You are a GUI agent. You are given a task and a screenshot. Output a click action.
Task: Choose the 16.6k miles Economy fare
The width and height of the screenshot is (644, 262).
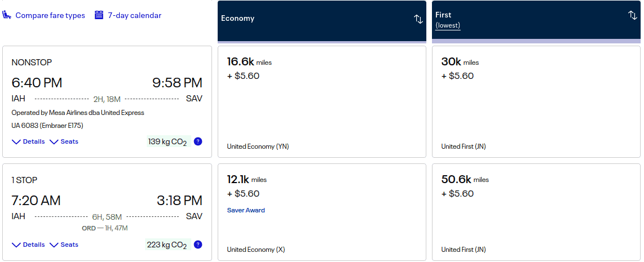322,101
